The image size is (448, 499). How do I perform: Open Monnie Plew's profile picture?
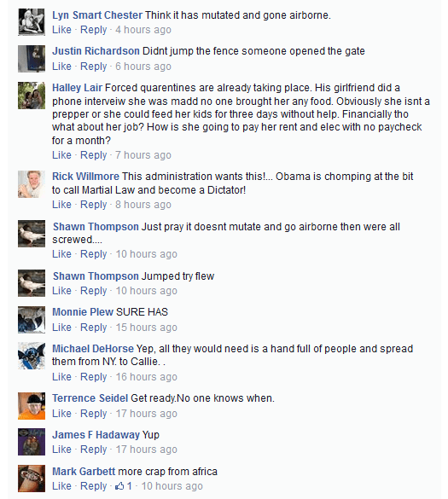[32, 320]
